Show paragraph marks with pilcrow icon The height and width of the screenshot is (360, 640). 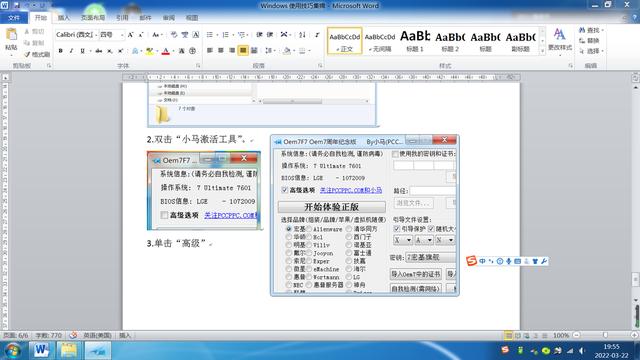[317, 35]
